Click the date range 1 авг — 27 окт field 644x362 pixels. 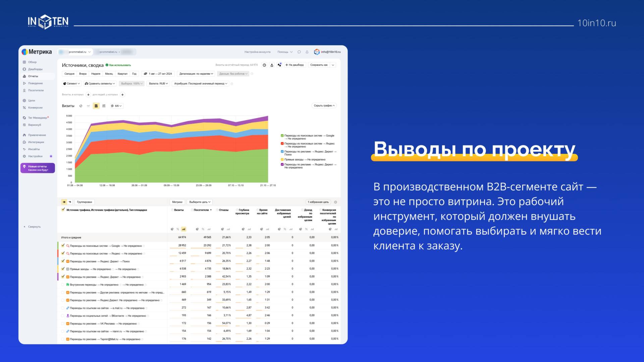pyautogui.click(x=158, y=74)
